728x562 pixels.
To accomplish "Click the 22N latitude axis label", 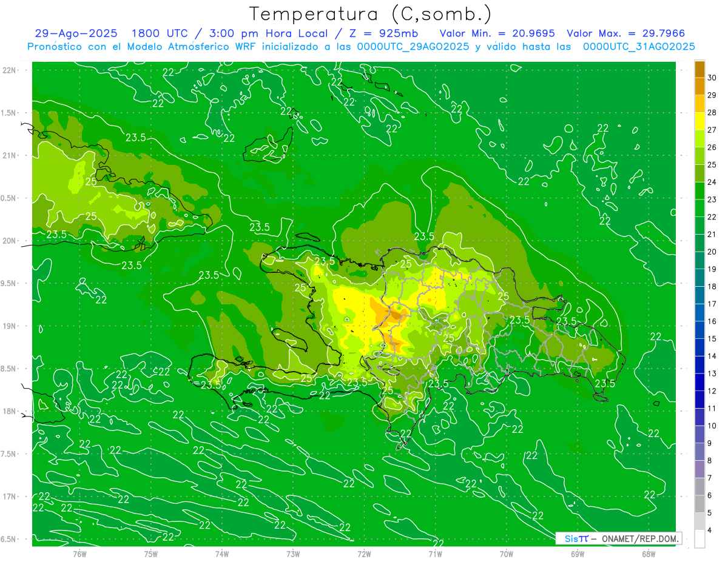I will [x=9, y=70].
